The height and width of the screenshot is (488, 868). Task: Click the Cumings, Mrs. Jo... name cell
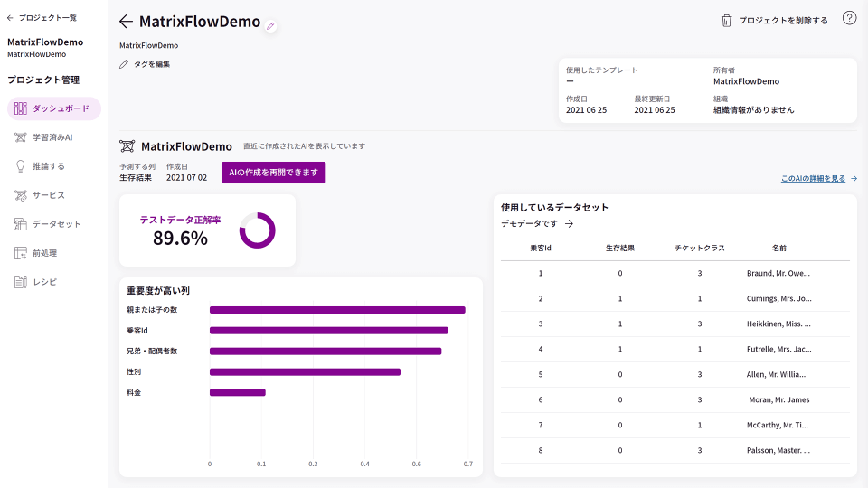click(x=778, y=299)
